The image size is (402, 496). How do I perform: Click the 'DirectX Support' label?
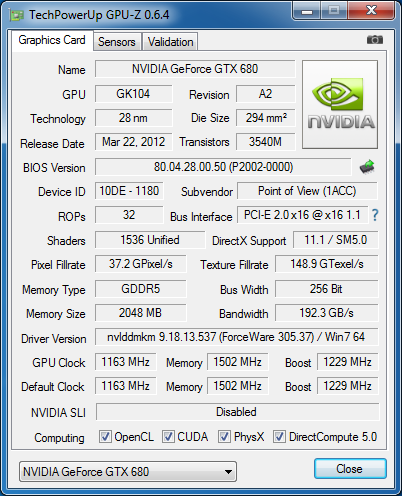click(249, 241)
